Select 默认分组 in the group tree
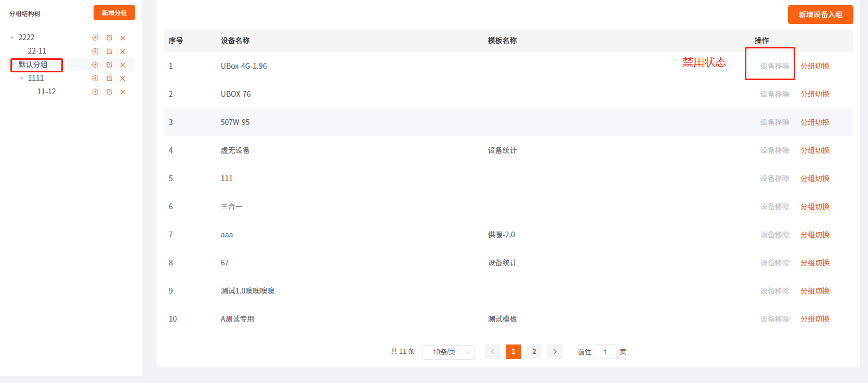This screenshot has width=868, height=383. [x=33, y=65]
